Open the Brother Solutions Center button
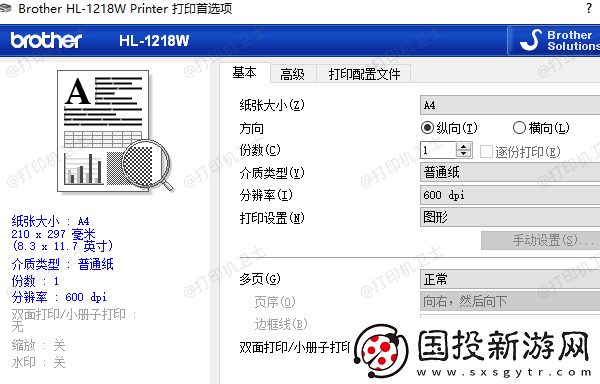 pyautogui.click(x=554, y=41)
